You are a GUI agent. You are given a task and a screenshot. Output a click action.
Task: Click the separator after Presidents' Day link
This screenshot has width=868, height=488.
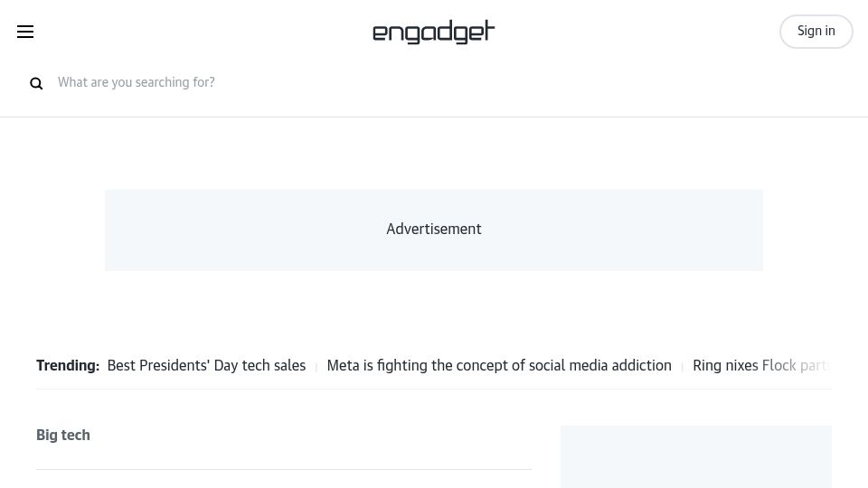[x=316, y=368]
